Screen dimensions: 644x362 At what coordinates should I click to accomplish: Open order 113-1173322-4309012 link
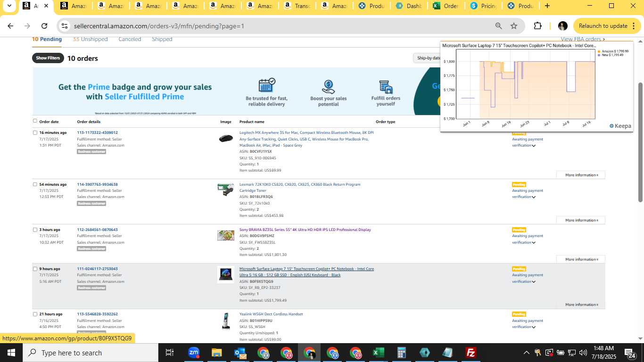tap(97, 132)
